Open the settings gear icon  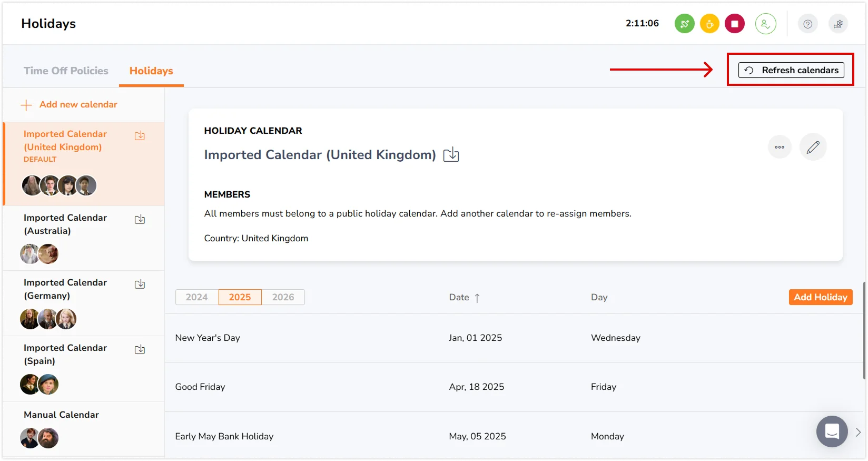pyautogui.click(x=838, y=24)
